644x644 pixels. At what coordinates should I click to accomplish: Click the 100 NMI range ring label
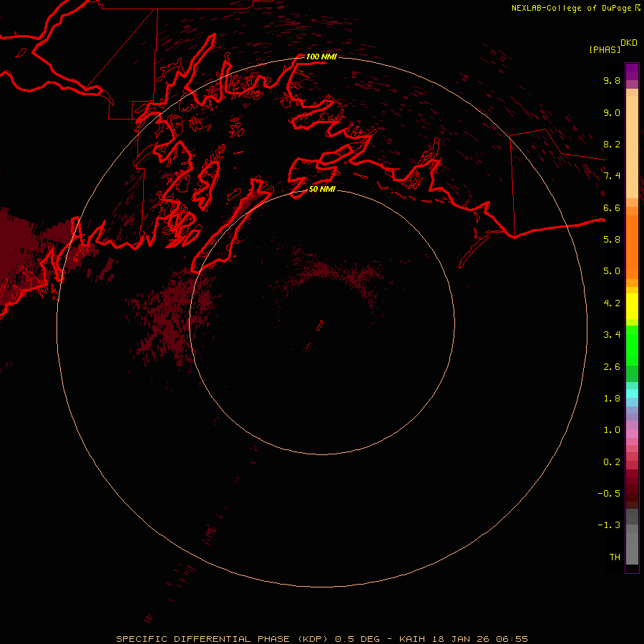pos(321,57)
